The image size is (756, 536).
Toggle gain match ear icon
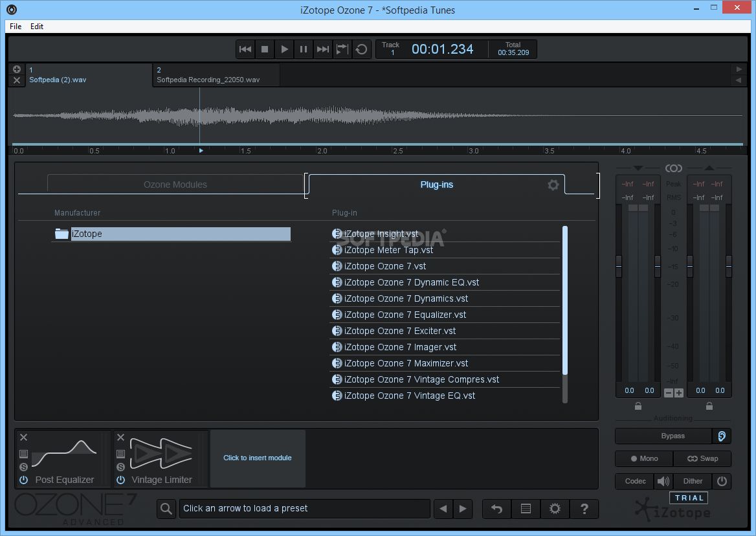tap(722, 436)
